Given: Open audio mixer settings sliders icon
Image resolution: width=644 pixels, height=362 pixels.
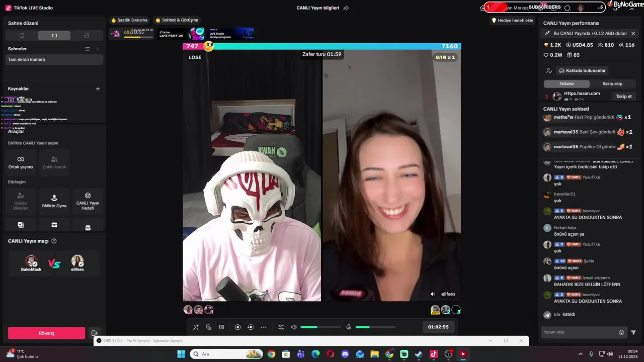Looking at the screenshot, I should click(281, 327).
